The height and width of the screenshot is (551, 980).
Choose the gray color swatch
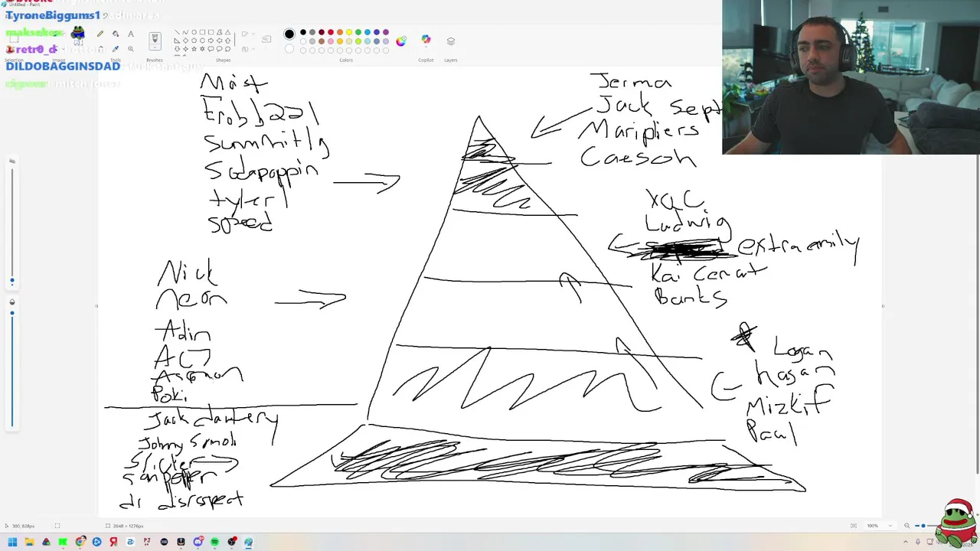[312, 32]
